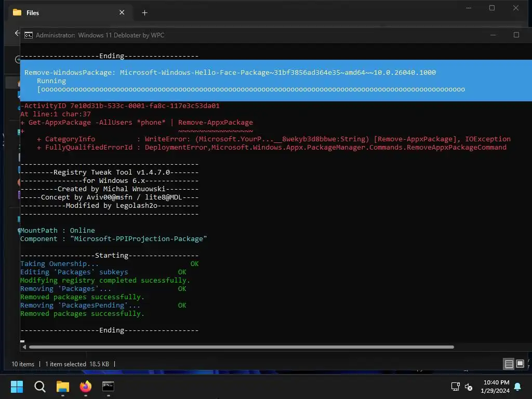Click the muted volume tray icon
The width and height of the screenshot is (532, 399).
(469, 387)
